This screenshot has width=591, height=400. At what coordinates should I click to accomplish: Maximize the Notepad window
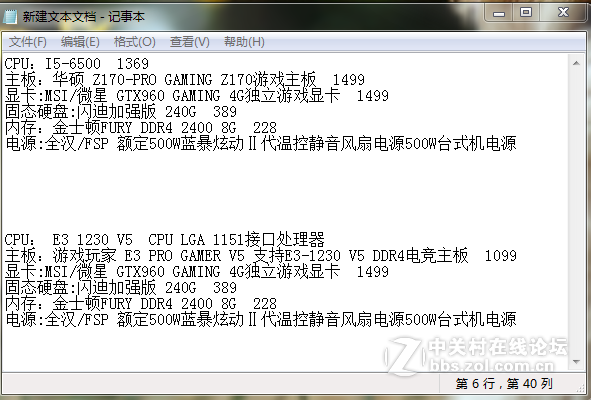pyautogui.click(x=526, y=13)
